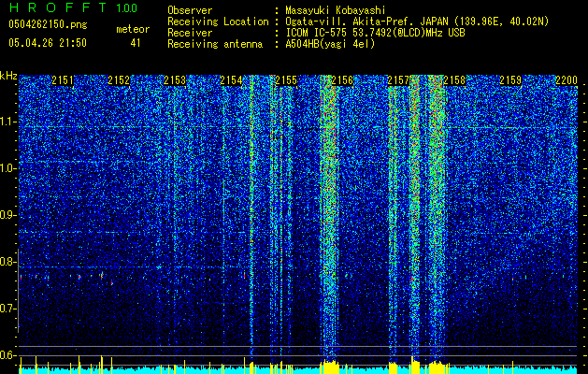Click the 0.9 frequency axis label
This screenshot has height=374, width=588.
(x=8, y=215)
